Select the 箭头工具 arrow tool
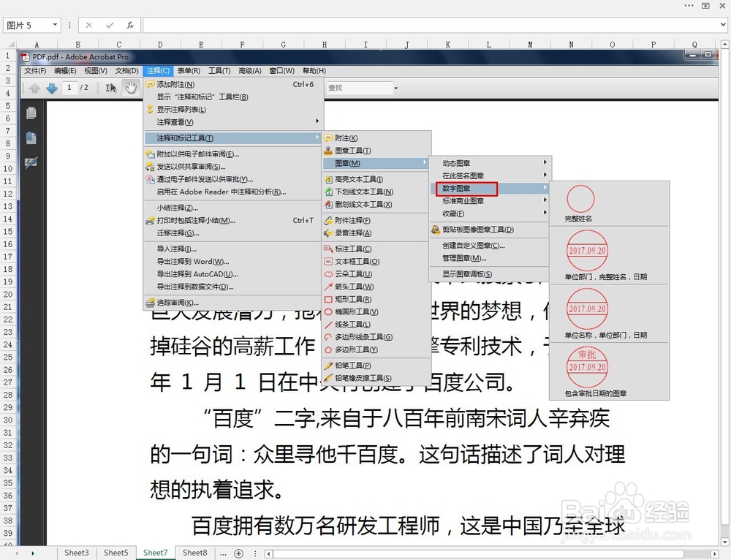 pyautogui.click(x=376, y=287)
